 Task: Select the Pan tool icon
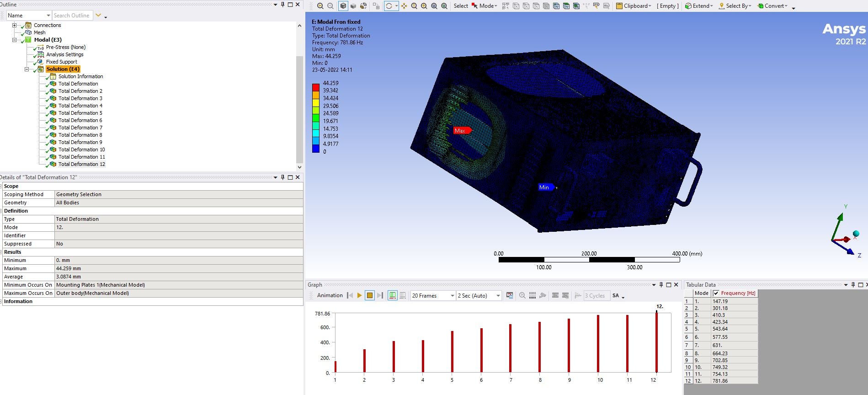point(404,6)
